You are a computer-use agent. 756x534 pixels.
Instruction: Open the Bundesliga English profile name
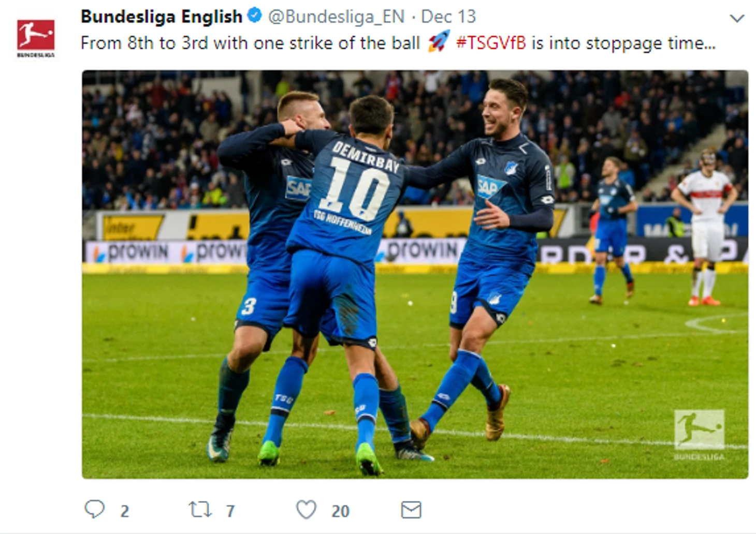[x=162, y=17]
